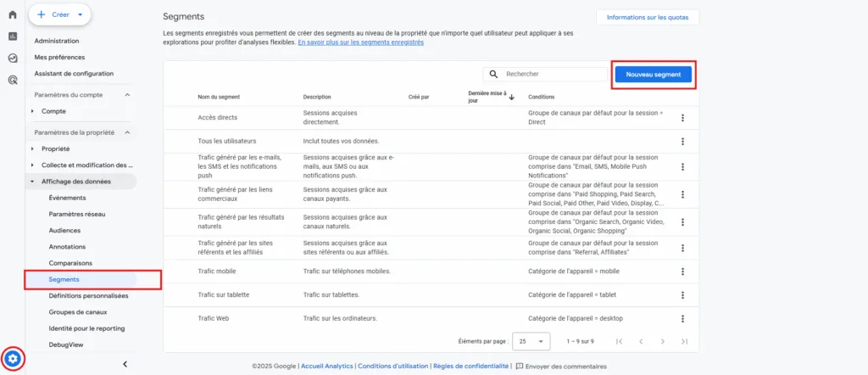Screen dimensions: 868x375
Task: Open the Home icon in left rail
Action: [13, 15]
